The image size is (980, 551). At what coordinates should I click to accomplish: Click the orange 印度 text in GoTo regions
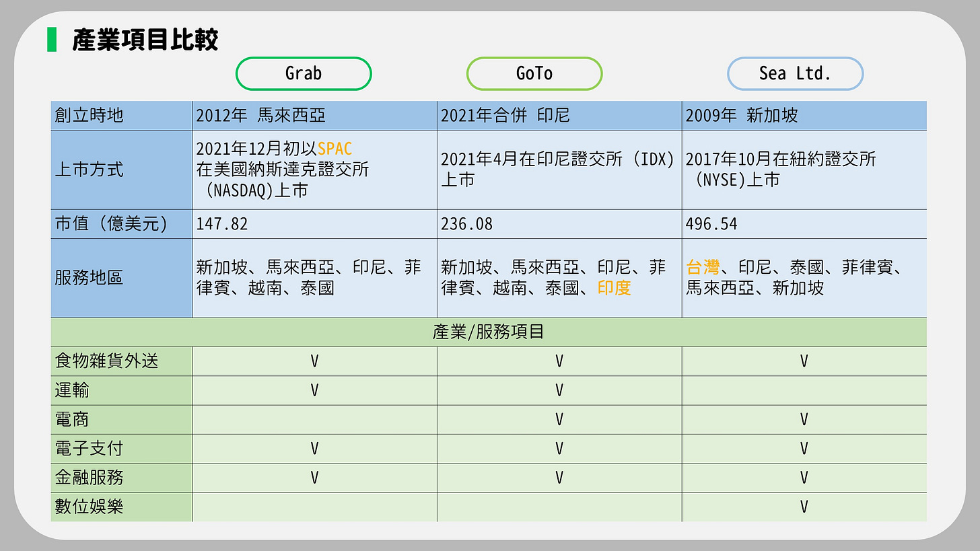pyautogui.click(x=615, y=289)
